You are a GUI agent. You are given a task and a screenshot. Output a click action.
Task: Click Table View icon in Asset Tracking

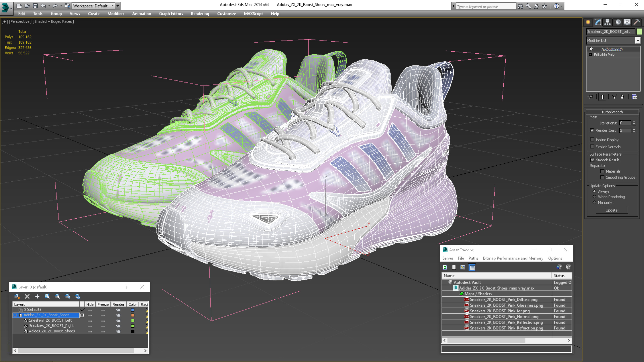(x=472, y=267)
